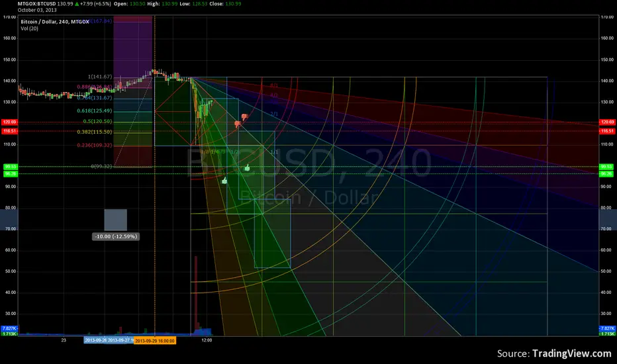Click the 1.713K volume tag on right axis
Viewport: 617px width, 364px height.
[x=607, y=334]
